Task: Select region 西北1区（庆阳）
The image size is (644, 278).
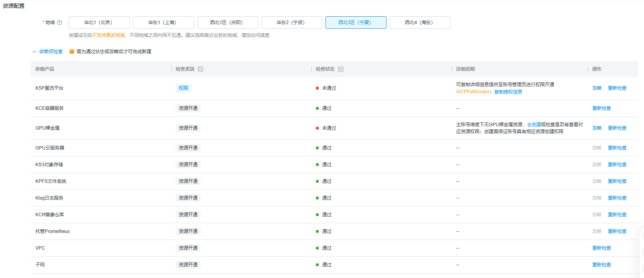Action: point(227,23)
